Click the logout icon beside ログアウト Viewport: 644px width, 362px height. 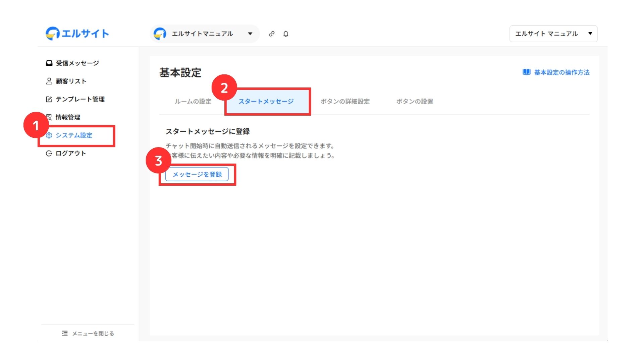[x=49, y=154]
